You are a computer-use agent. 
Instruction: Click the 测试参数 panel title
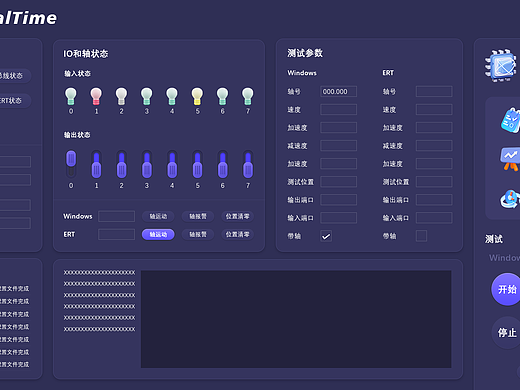coord(305,53)
